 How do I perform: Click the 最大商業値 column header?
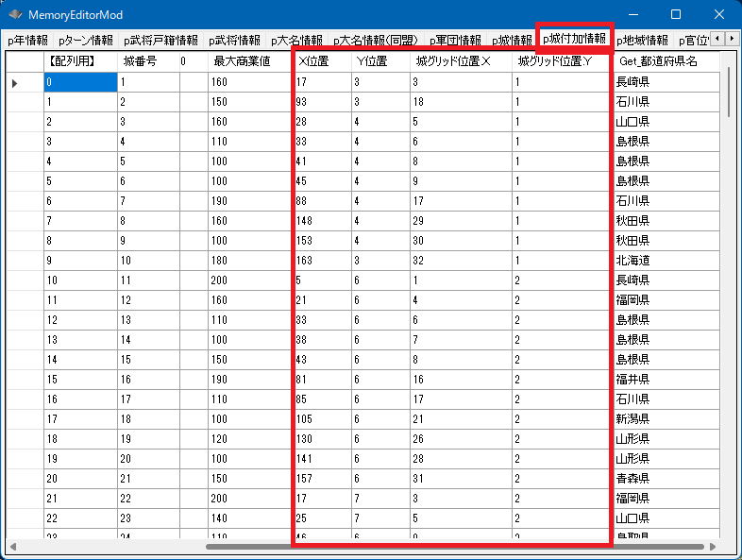point(241,61)
